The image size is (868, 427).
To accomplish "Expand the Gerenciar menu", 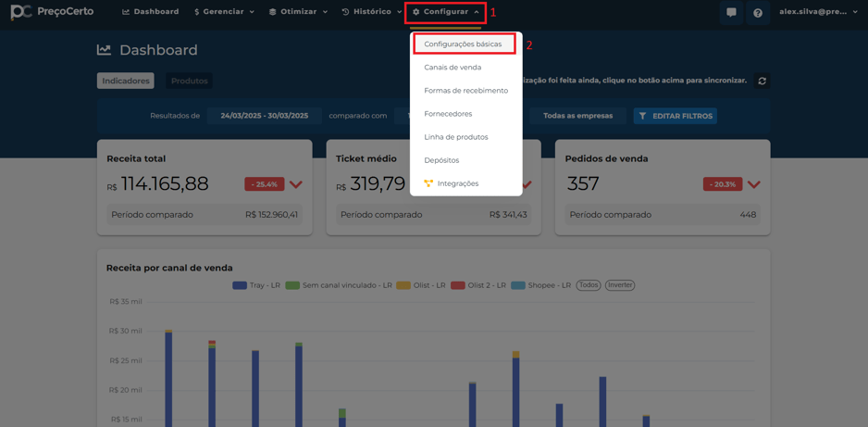I will 224,12.
